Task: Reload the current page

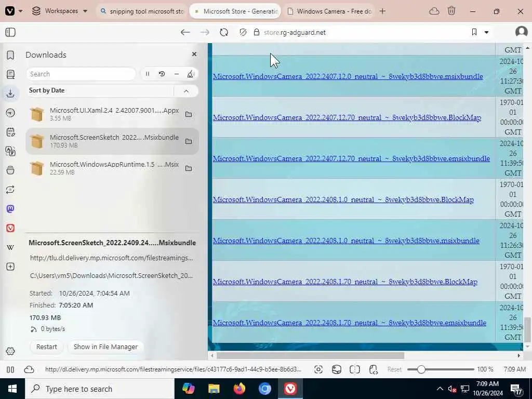Action: pos(224,32)
